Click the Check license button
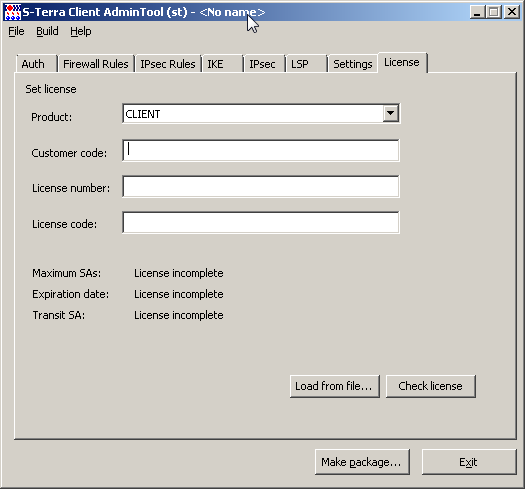Screen dimensions: 525x489 [431, 386]
